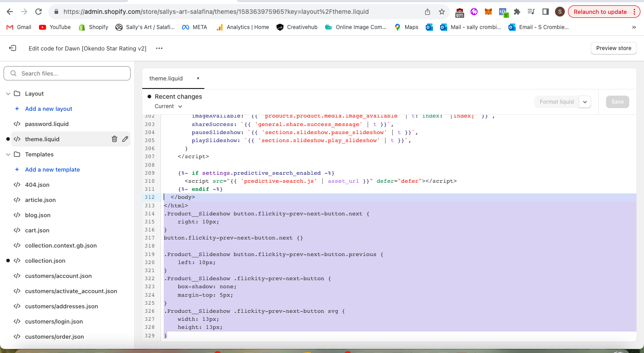Image resolution: width=644 pixels, height=353 pixels.
Task: Switch to the theme.liquid editor tab
Action: [x=166, y=78]
